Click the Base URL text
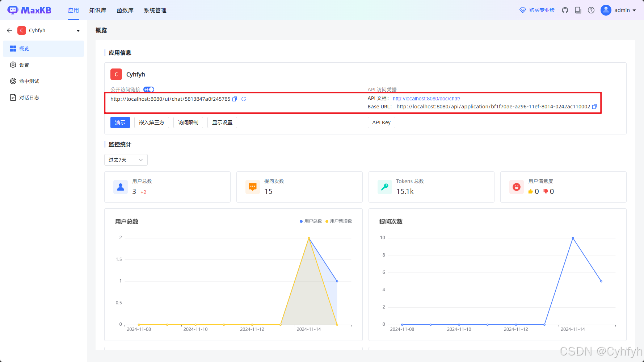 tap(493, 107)
